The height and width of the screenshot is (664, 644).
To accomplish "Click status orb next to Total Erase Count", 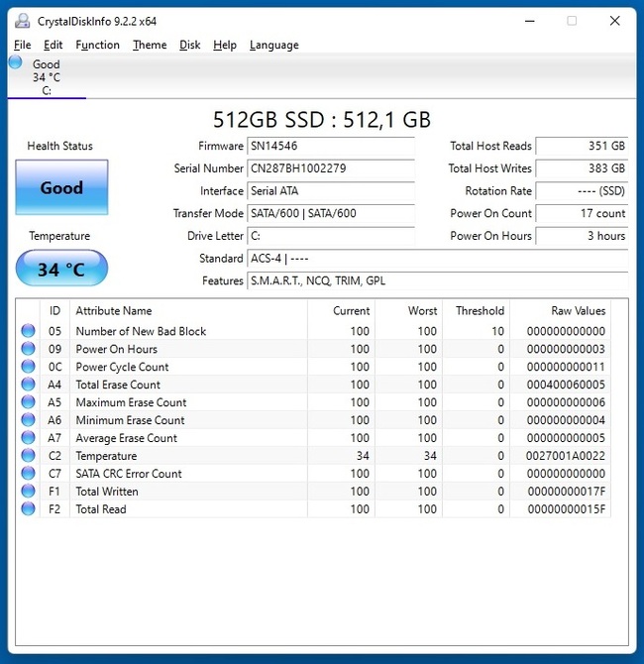I will point(29,385).
